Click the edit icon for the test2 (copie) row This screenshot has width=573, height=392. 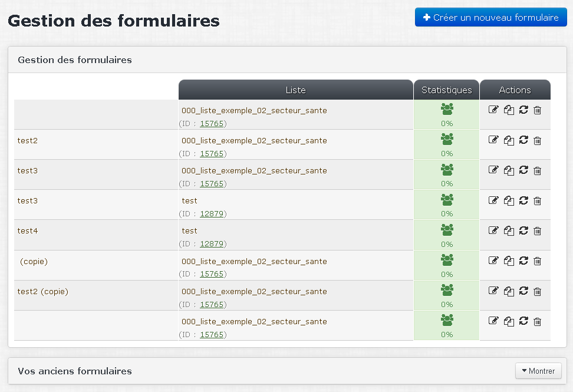pyautogui.click(x=493, y=291)
